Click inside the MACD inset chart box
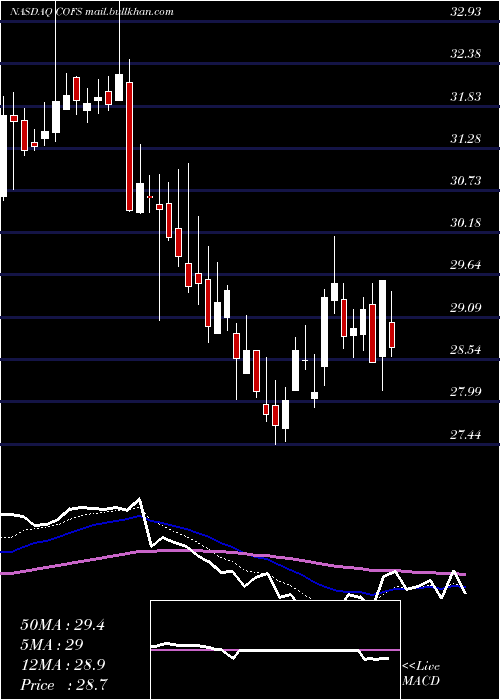Screen dimensions: 500x700 (x=275, y=650)
